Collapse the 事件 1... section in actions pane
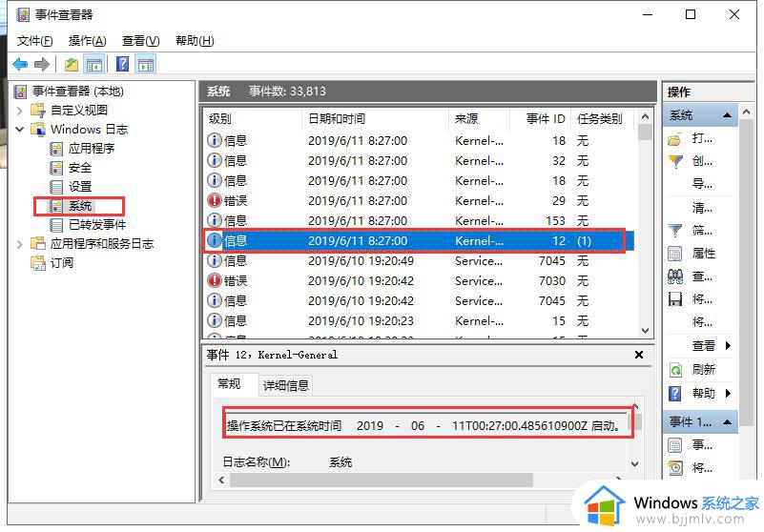This screenshot has width=764, height=532. tap(727, 422)
